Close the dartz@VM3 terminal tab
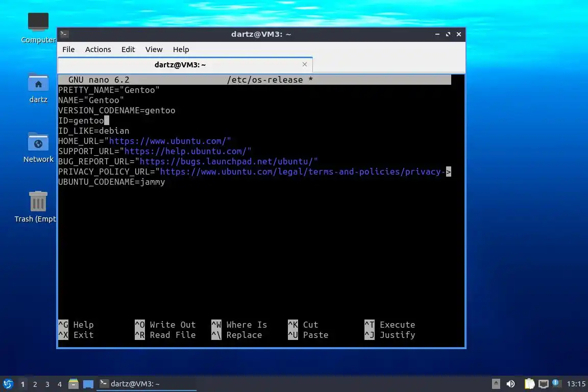 point(305,64)
